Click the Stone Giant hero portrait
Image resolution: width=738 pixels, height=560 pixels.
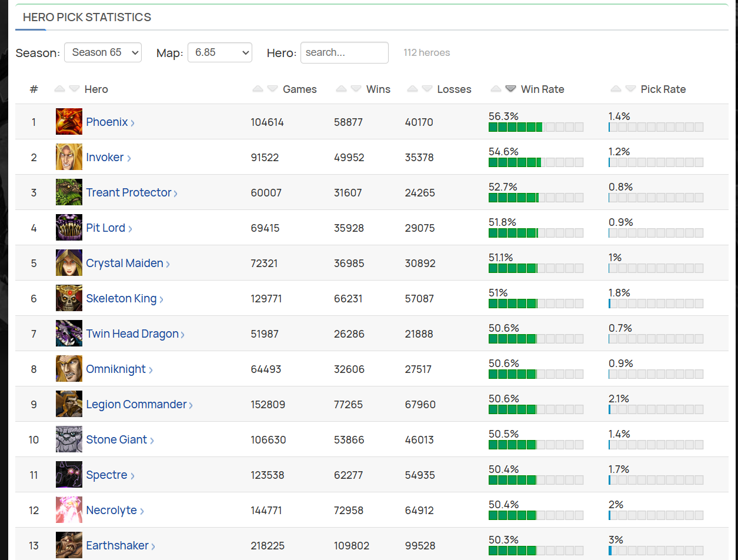pos(69,439)
